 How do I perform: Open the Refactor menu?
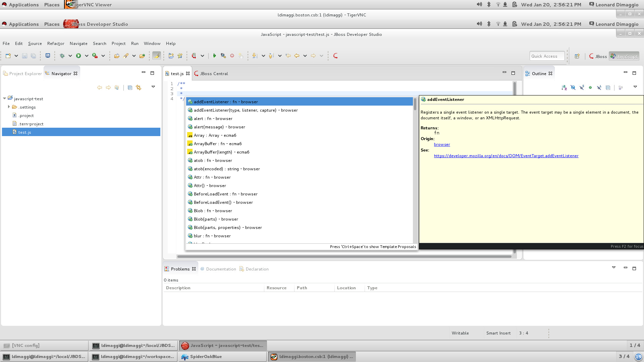(56, 44)
